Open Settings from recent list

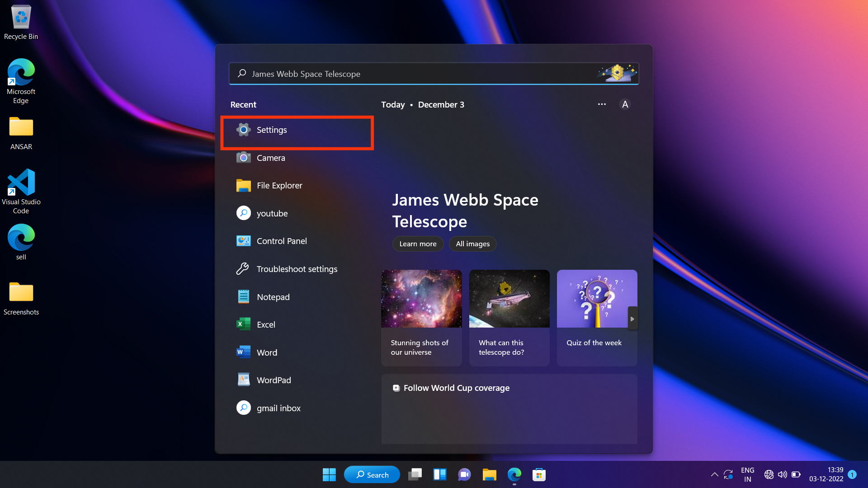pos(297,130)
